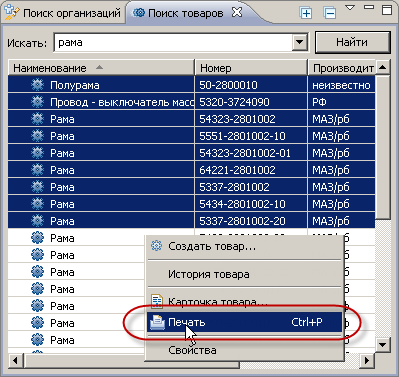Minimize the view panel
The width and height of the screenshot is (399, 377).
(x=369, y=7)
